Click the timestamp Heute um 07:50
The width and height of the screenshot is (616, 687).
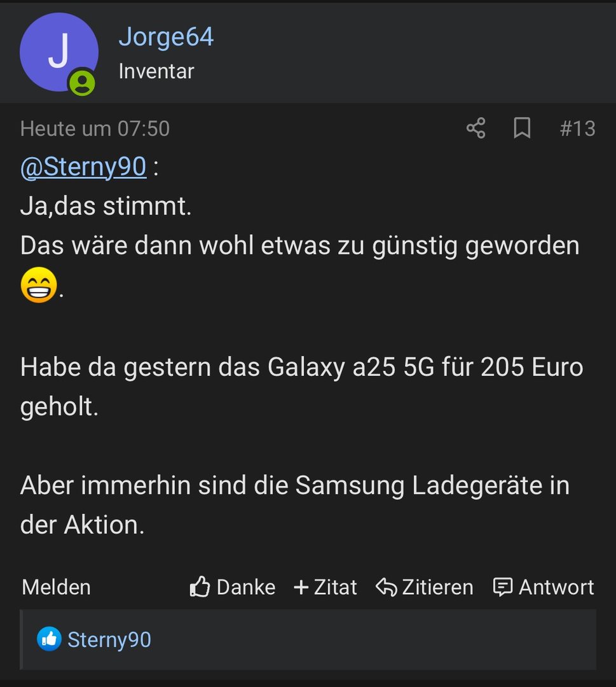[x=95, y=128]
